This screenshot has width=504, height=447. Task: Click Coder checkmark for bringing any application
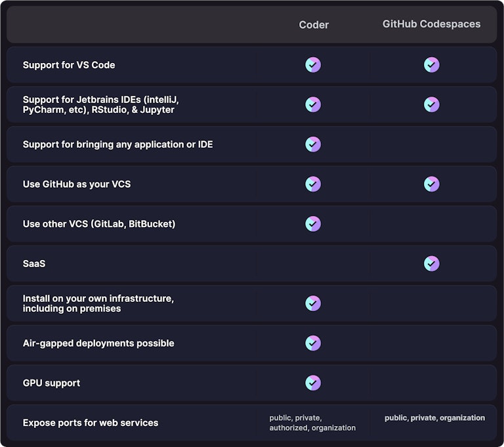click(313, 144)
